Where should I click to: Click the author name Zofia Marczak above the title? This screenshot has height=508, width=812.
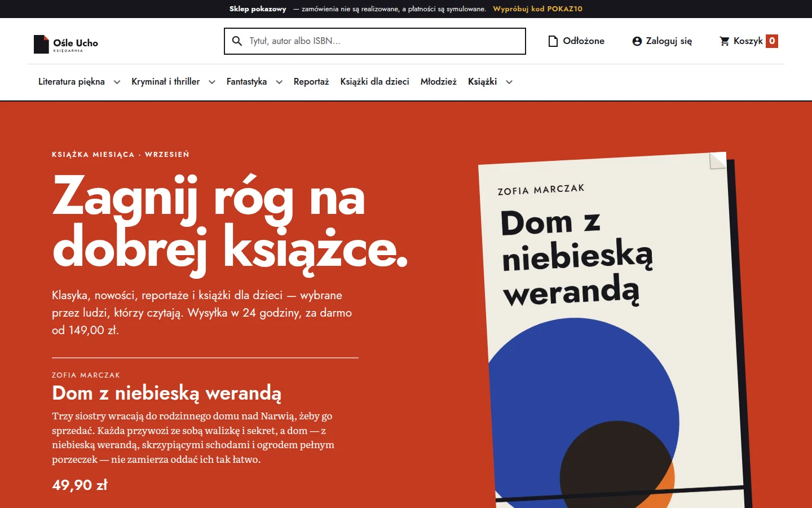[x=86, y=375]
